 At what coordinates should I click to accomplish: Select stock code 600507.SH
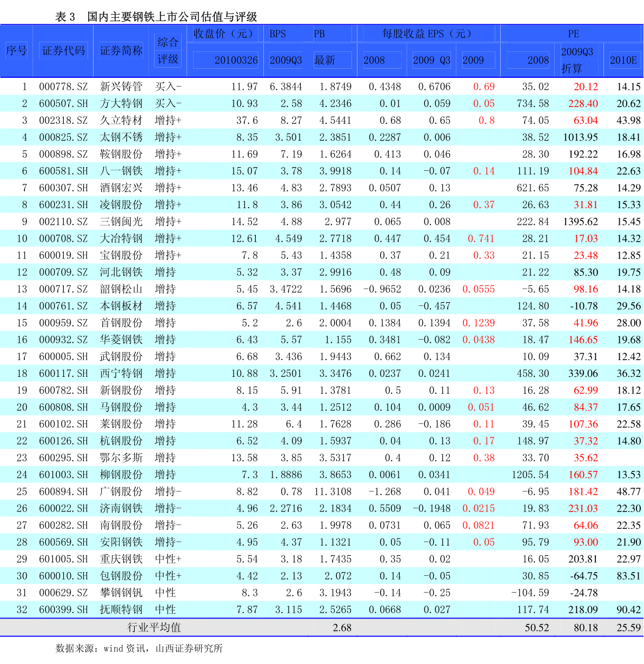pyautogui.click(x=63, y=103)
